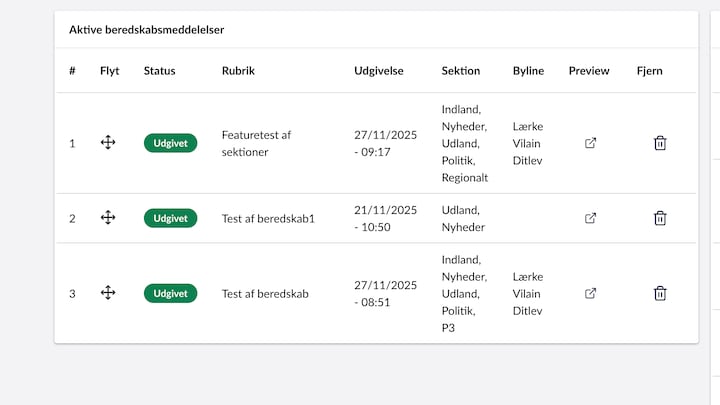
Task: Click the Byline column header
Action: (x=528, y=71)
